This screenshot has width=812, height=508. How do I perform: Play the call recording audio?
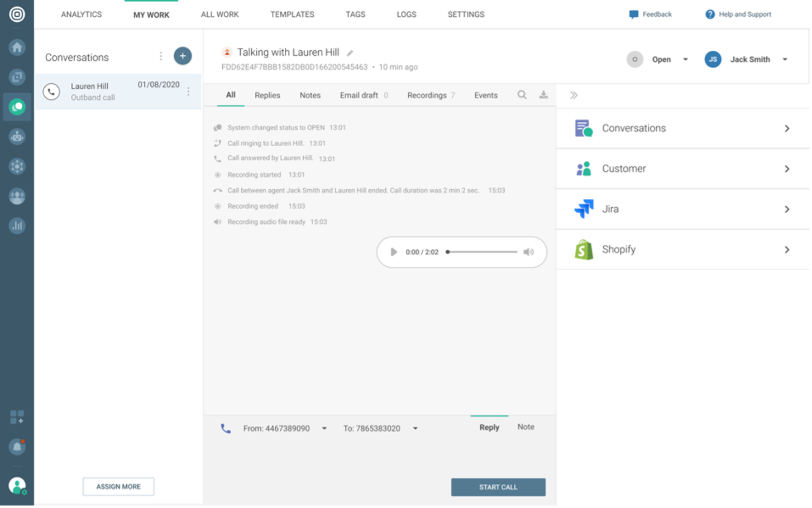point(394,252)
